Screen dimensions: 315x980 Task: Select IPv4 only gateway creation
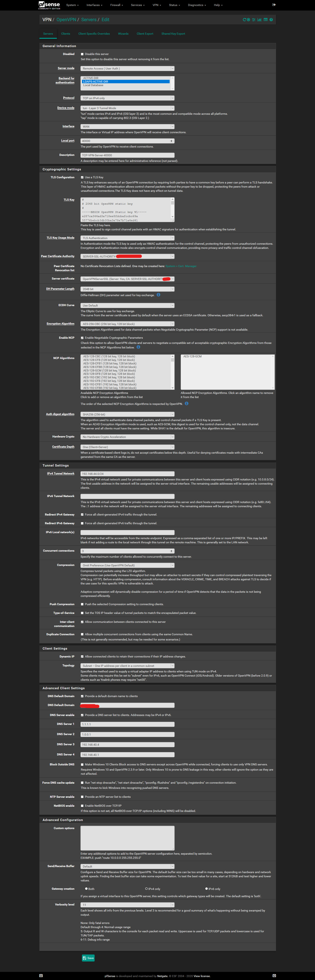[147, 889]
